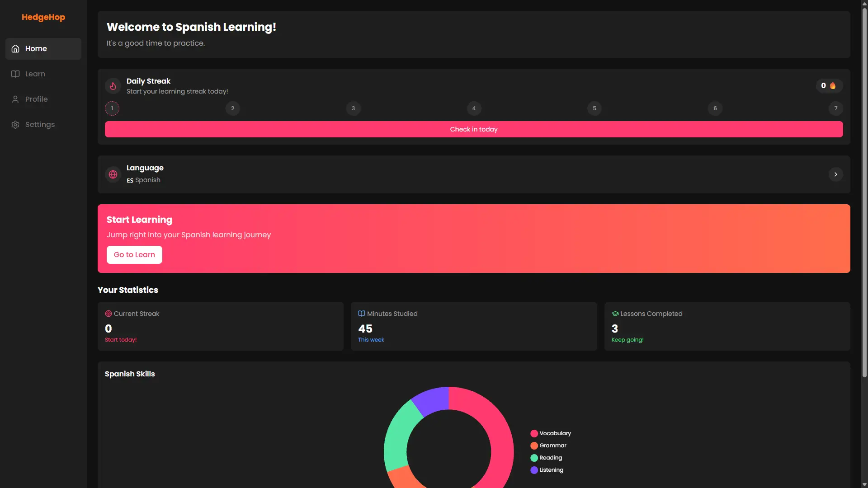Select day 3 streak circle
This screenshot has width=868, height=488.
pos(354,108)
